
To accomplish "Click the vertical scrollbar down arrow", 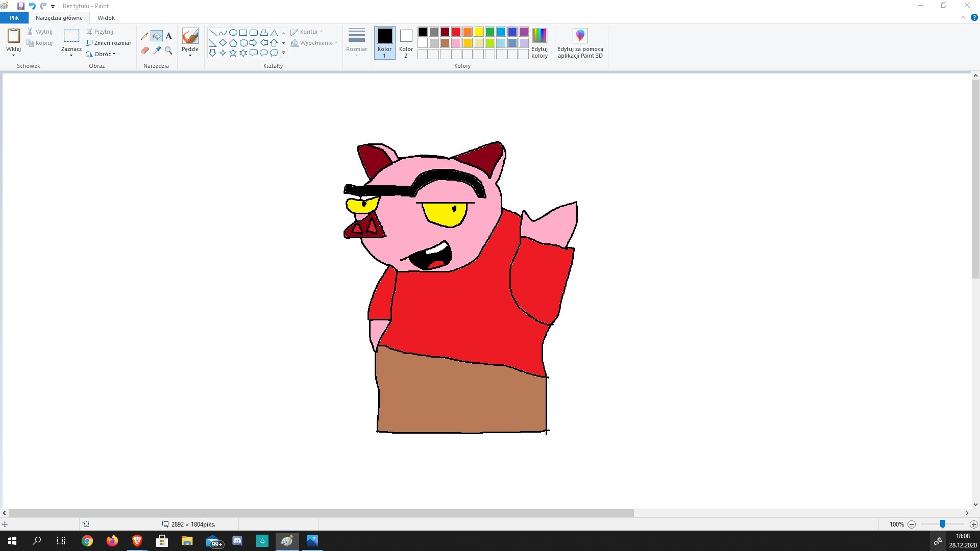I will [975, 505].
